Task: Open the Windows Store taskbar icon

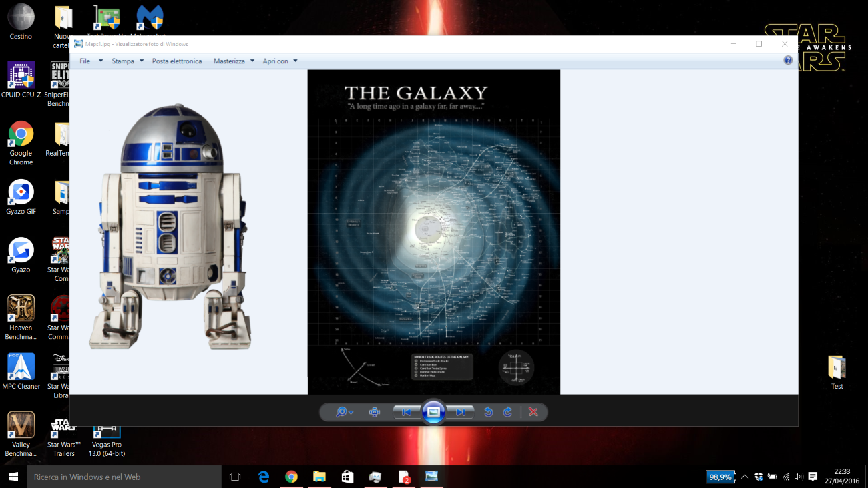Action: pos(347,477)
